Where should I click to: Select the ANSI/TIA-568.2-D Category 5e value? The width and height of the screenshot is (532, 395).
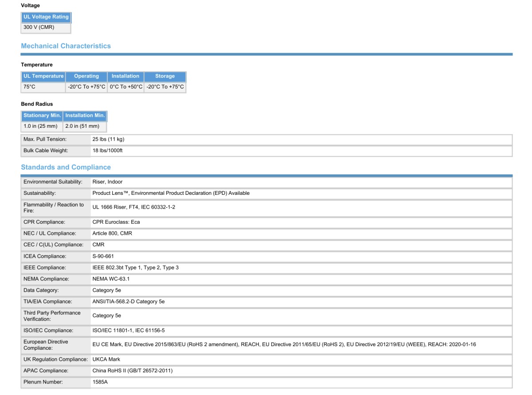coord(128,302)
